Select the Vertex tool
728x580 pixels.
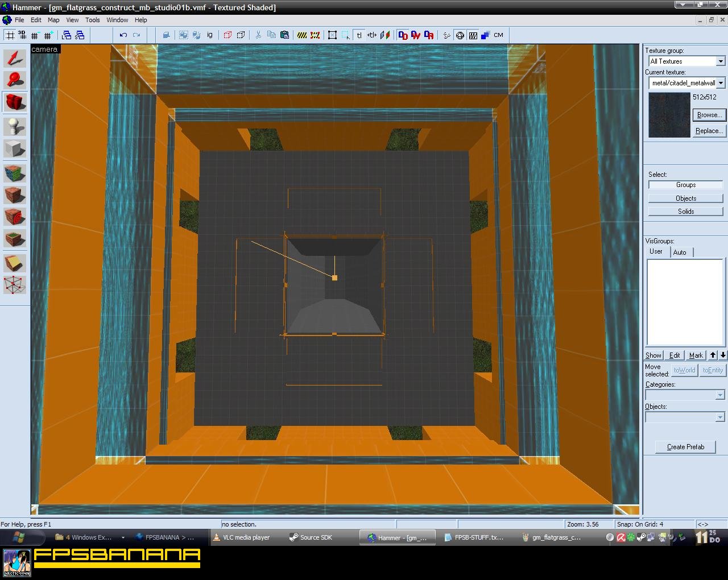coord(15,285)
